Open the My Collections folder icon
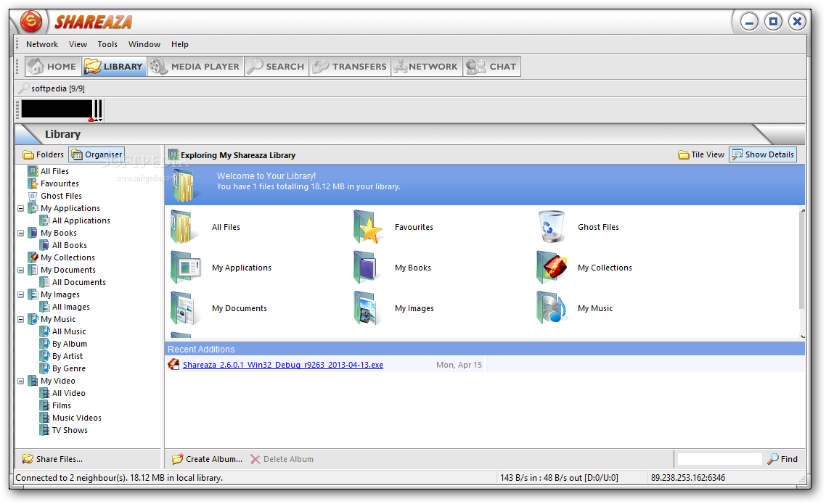This screenshot has width=826, height=504. pos(552,268)
